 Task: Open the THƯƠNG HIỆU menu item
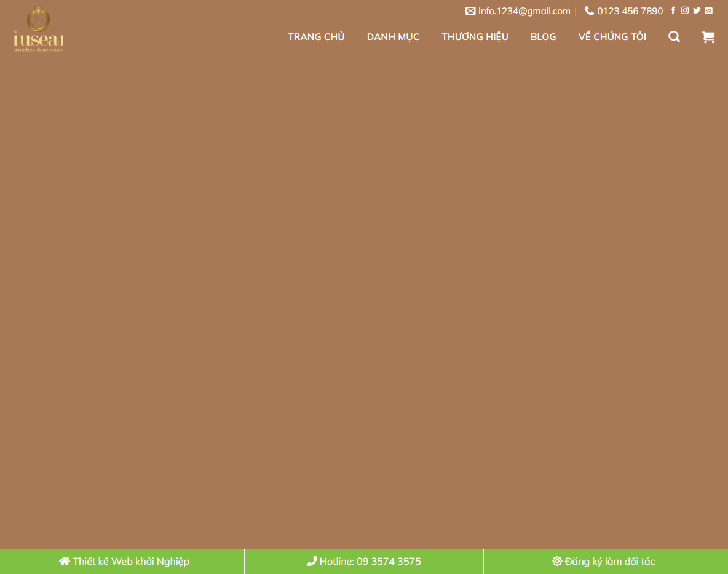(x=475, y=37)
